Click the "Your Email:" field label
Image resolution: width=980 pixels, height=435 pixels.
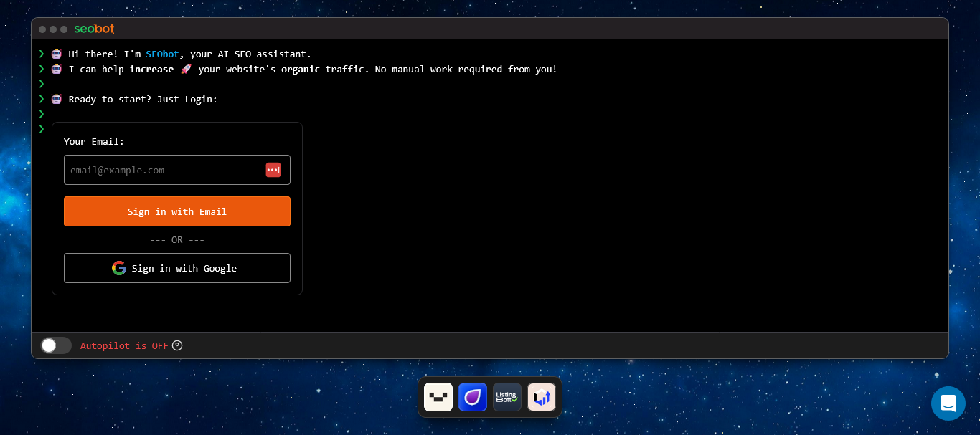click(94, 141)
